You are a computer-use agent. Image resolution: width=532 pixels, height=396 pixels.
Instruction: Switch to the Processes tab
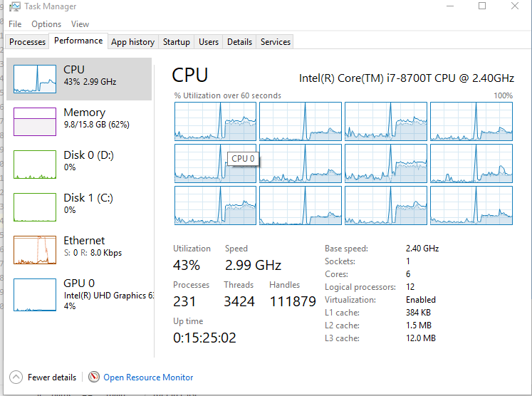point(28,42)
